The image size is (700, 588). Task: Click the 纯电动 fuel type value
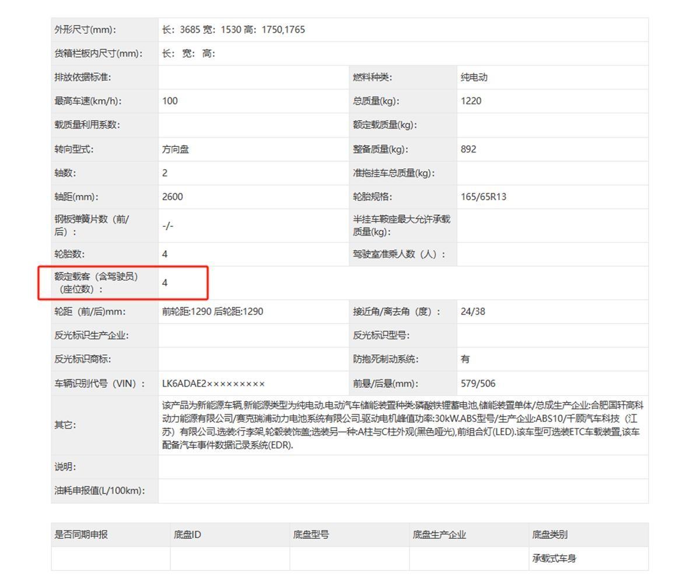474,77
